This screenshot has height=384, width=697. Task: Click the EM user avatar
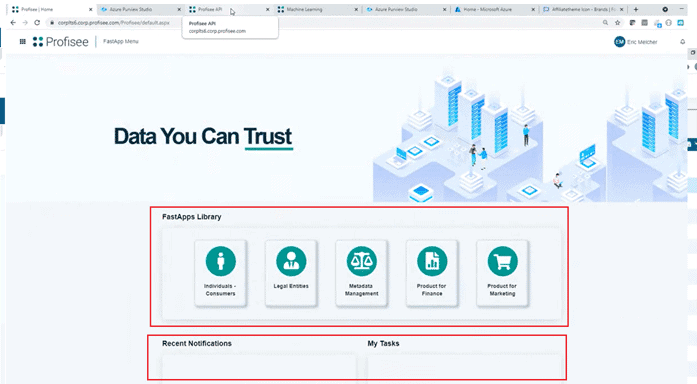point(620,42)
